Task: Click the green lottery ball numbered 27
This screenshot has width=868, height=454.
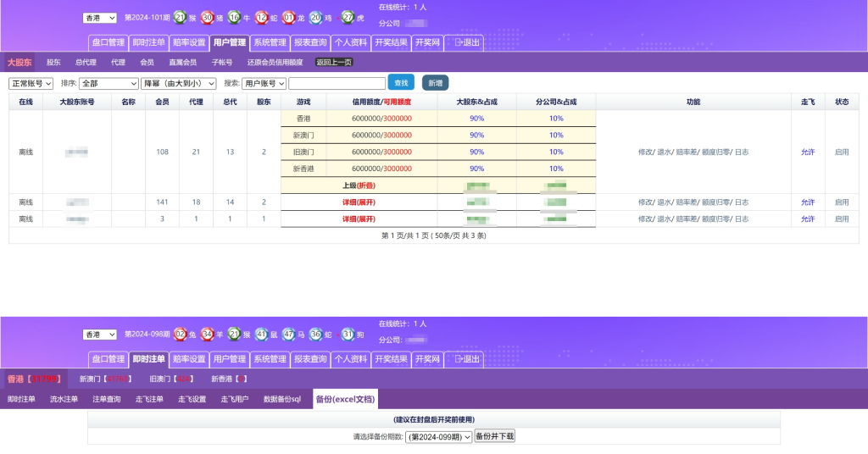Action: click(348, 17)
